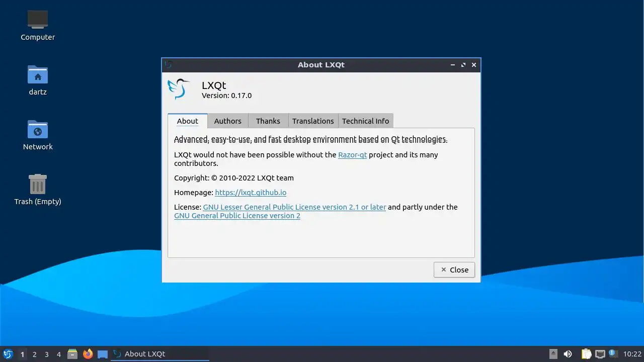Switch to virtual desktop 2
Screen dimensions: 644x362
click(35, 354)
